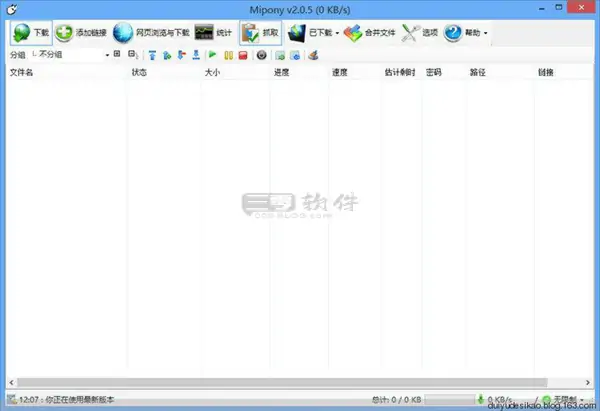The image size is (600, 411).
Task: Open the 合并文件 join files tool
Action: point(369,33)
